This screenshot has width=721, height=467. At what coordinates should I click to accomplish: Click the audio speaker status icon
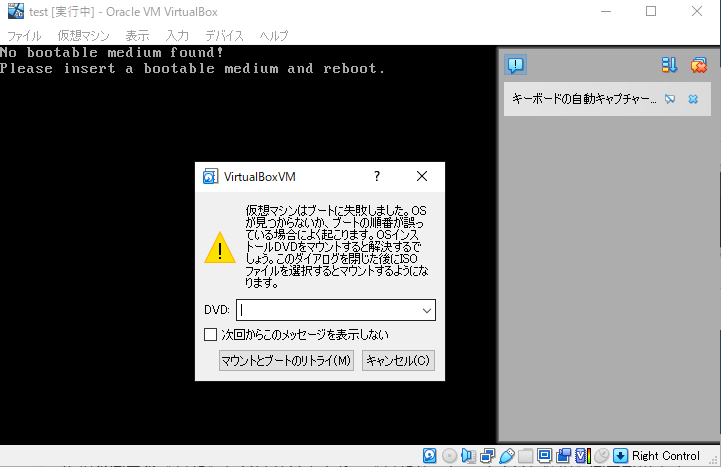point(468,456)
